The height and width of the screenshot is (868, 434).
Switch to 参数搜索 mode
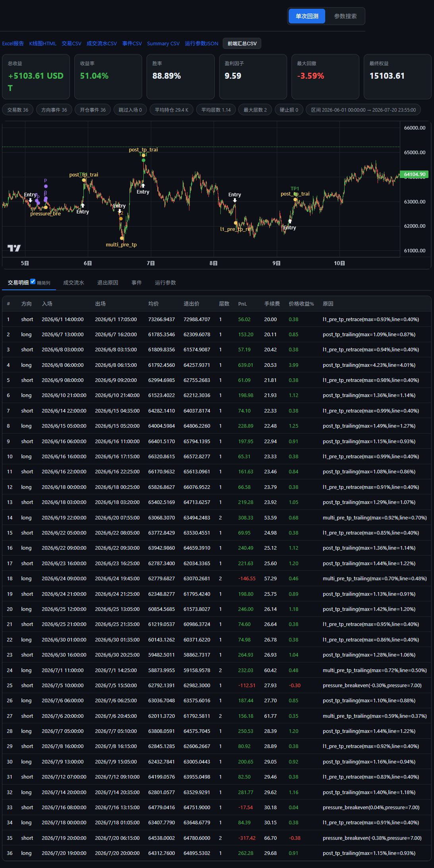coord(345,16)
